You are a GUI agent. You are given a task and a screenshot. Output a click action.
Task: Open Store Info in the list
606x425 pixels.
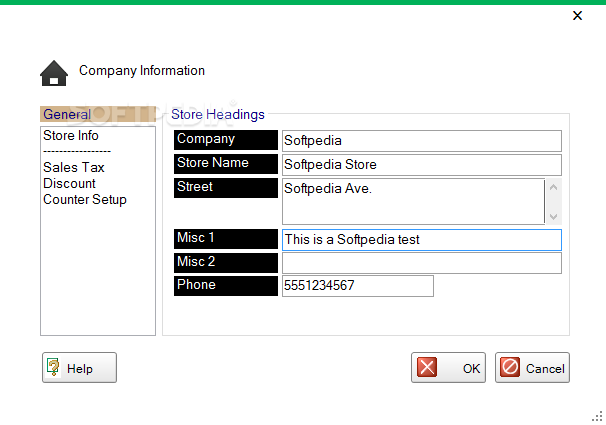[71, 136]
